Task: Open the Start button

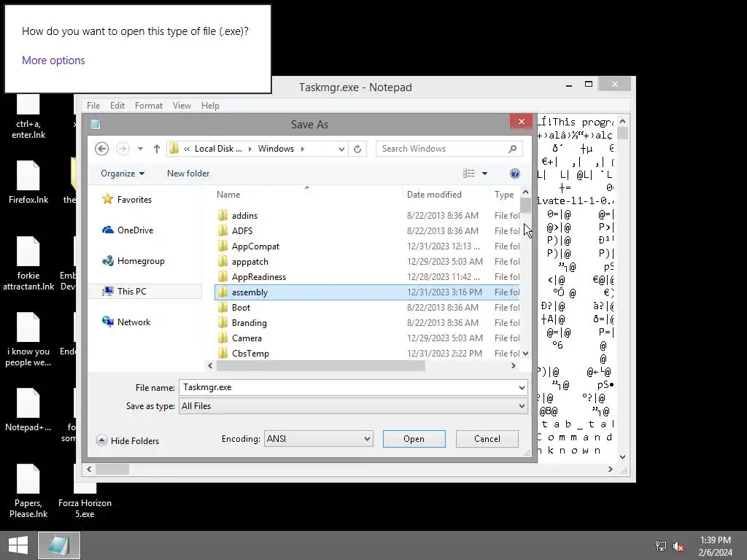Action: click(18, 545)
